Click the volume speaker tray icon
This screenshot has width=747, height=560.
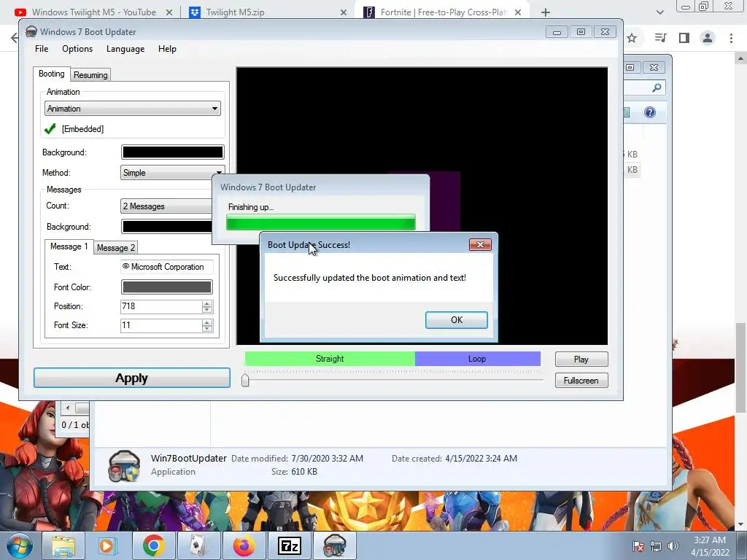tap(673, 546)
